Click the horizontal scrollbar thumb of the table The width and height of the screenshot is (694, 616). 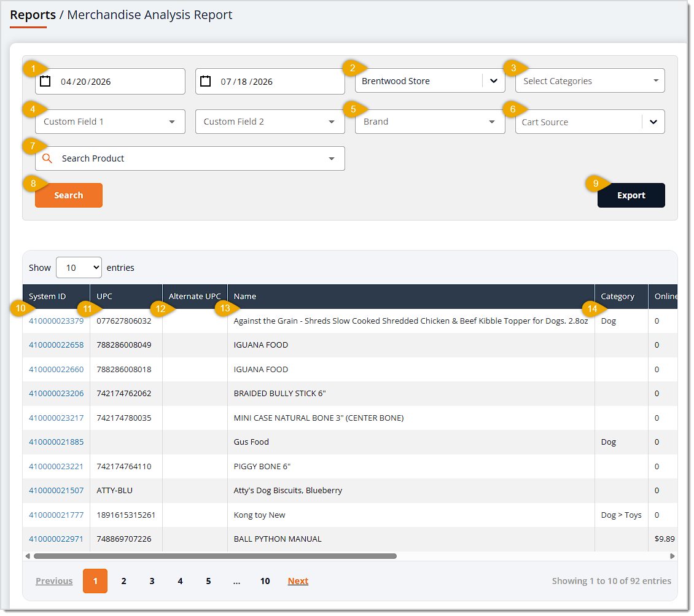[x=215, y=556]
